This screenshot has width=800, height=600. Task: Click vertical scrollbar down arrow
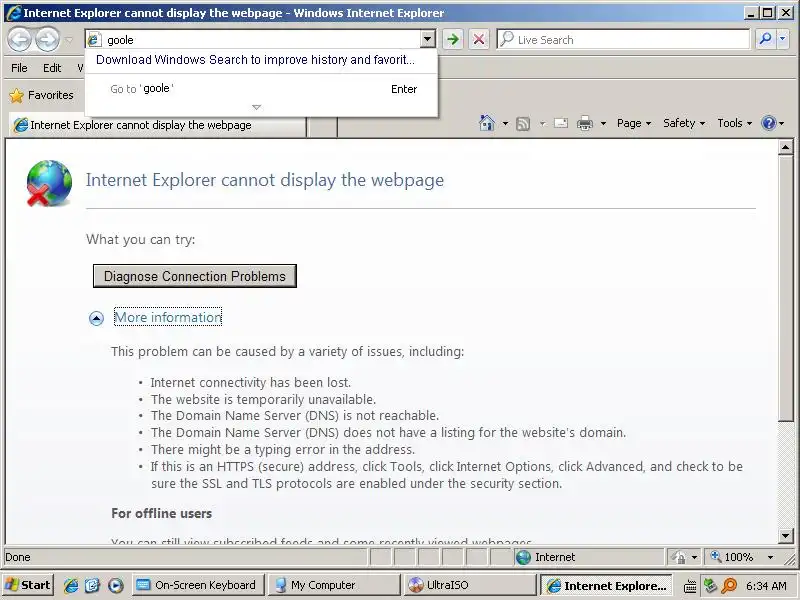[x=785, y=535]
